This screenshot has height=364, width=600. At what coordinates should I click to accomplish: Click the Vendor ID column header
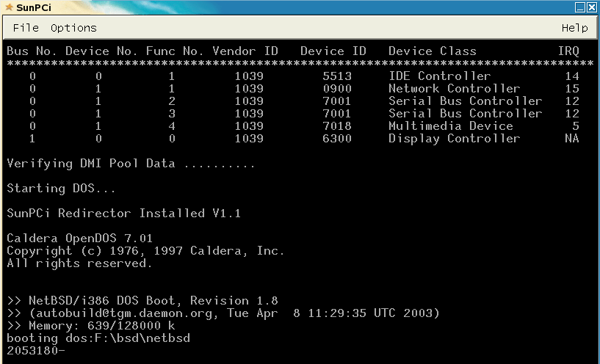245,51
